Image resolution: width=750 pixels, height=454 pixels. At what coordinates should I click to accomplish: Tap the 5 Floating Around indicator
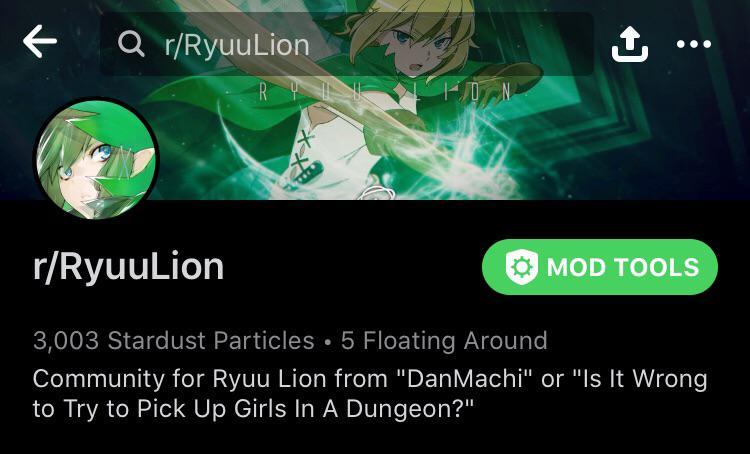444,341
